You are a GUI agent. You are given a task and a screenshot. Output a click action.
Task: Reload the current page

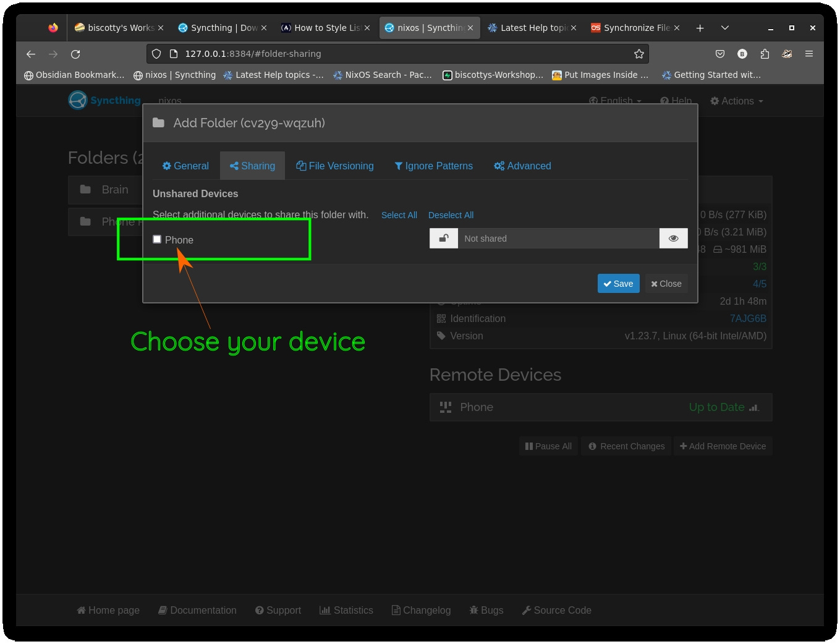pyautogui.click(x=75, y=54)
